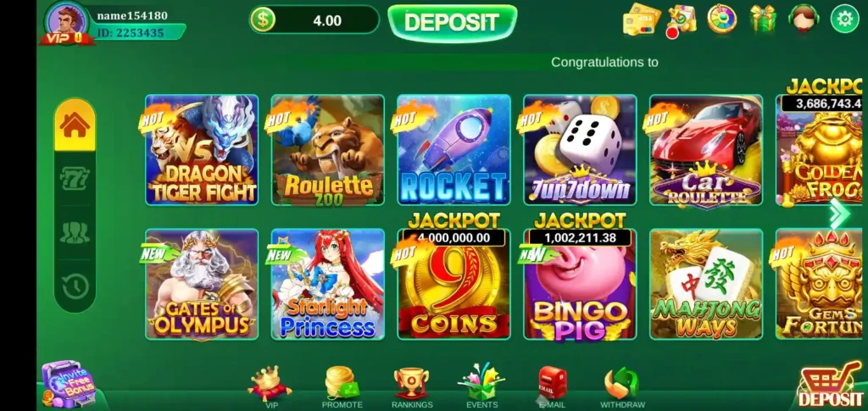Open the VIP crown menu item

tap(270, 387)
